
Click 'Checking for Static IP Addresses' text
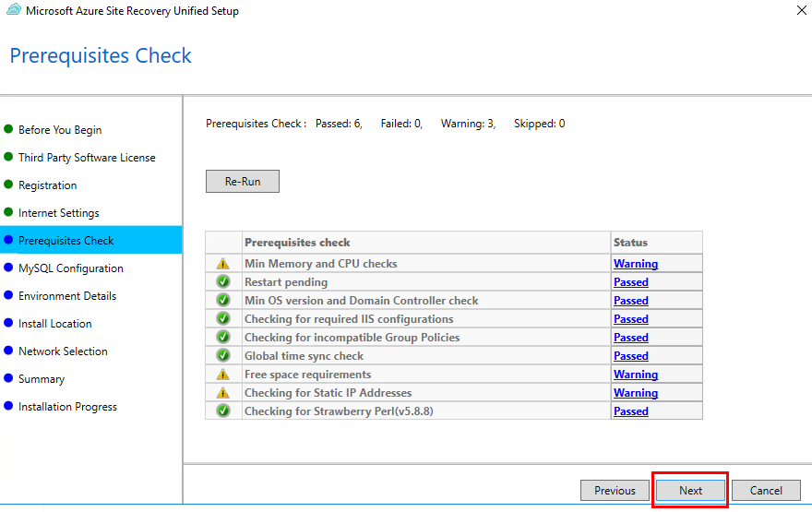pyautogui.click(x=328, y=392)
